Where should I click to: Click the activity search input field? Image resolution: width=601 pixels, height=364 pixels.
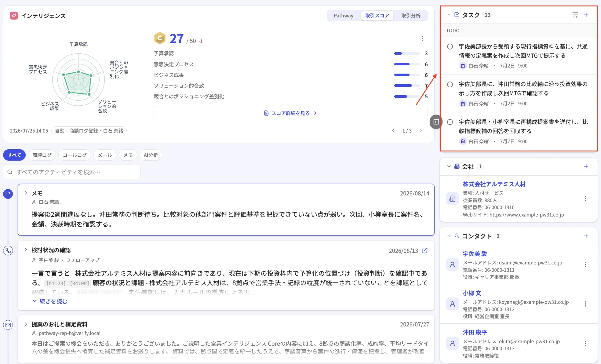click(x=72, y=172)
